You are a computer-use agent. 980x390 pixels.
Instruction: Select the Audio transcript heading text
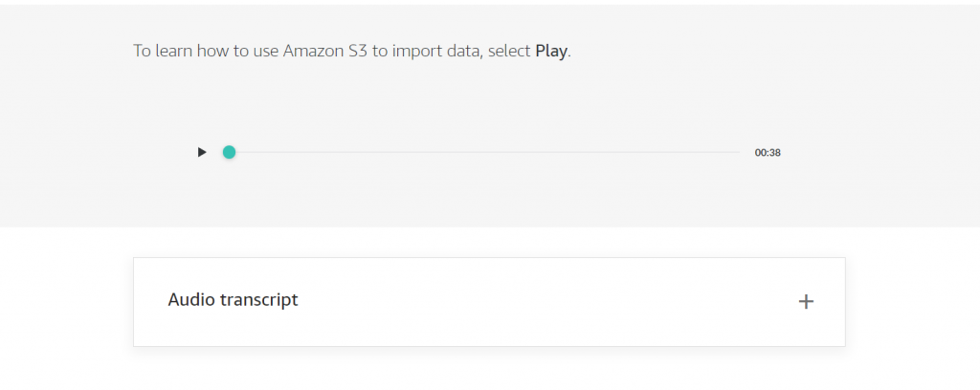(x=234, y=300)
